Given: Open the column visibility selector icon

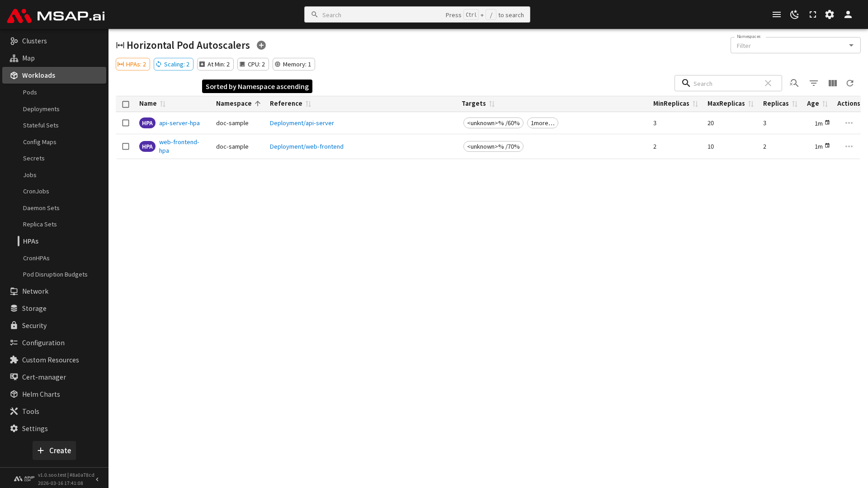Looking at the screenshot, I should pyautogui.click(x=832, y=83).
